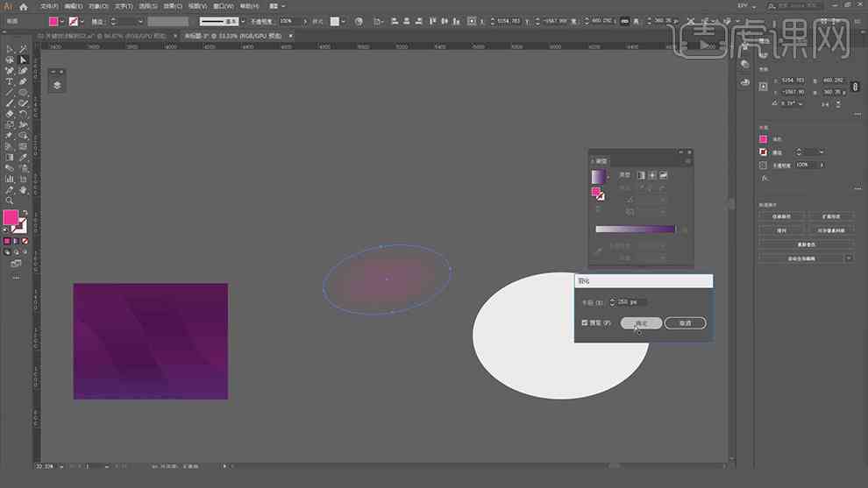Select the Eyedropper tool

[x=23, y=158]
